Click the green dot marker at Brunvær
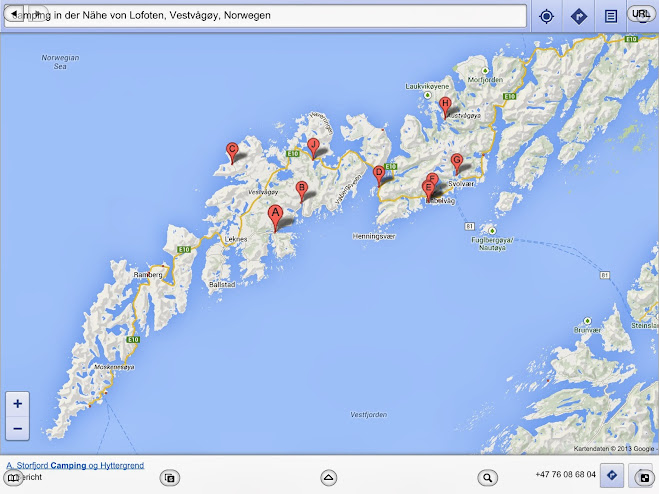This screenshot has width=659, height=494. click(x=588, y=321)
